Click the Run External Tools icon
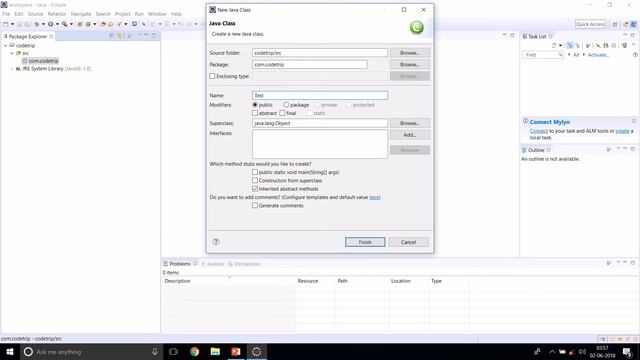The image size is (640, 360). click(x=64, y=24)
